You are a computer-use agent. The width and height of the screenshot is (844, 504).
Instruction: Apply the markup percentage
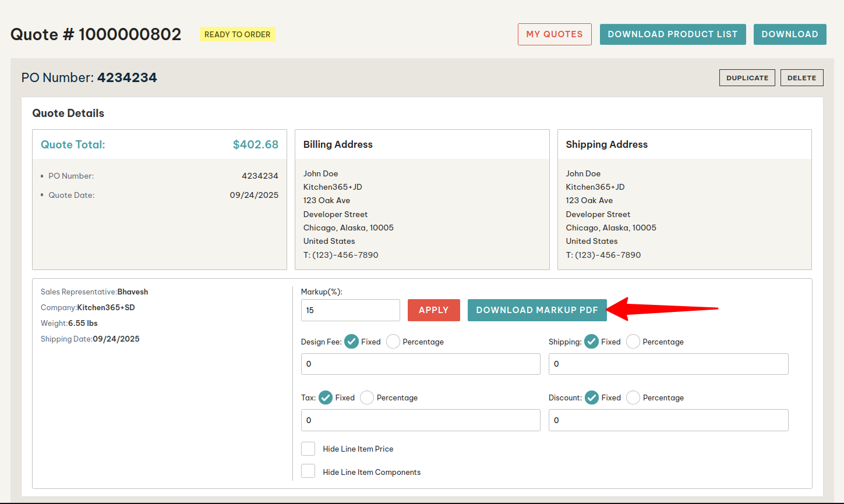point(433,310)
